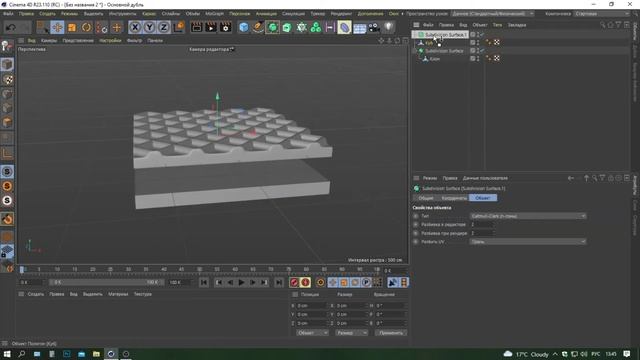Add a light object from toolbar
Screen dimensions: 640x360
point(388,27)
